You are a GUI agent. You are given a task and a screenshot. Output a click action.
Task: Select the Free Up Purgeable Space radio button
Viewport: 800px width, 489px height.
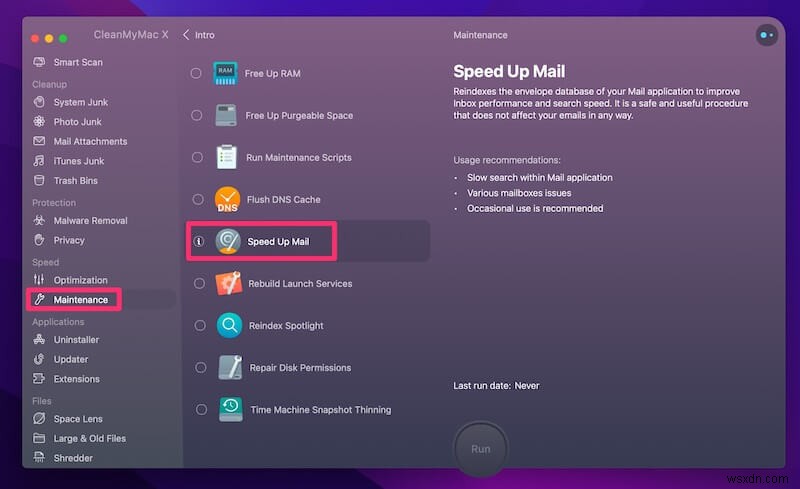(196, 115)
